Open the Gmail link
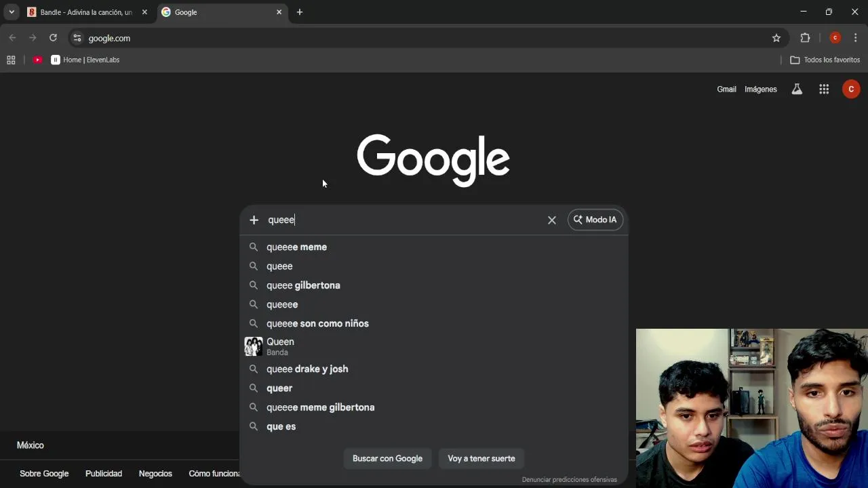 click(x=726, y=89)
